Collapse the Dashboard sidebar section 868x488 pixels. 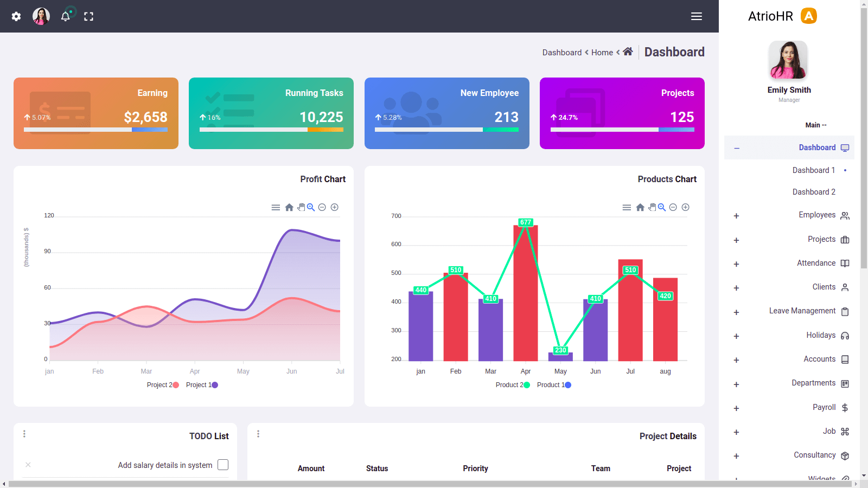coord(737,148)
